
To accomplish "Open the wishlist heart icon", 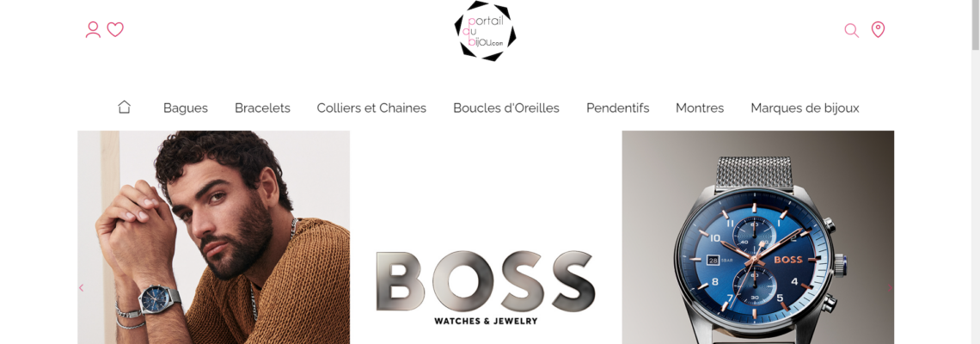I will [x=115, y=29].
